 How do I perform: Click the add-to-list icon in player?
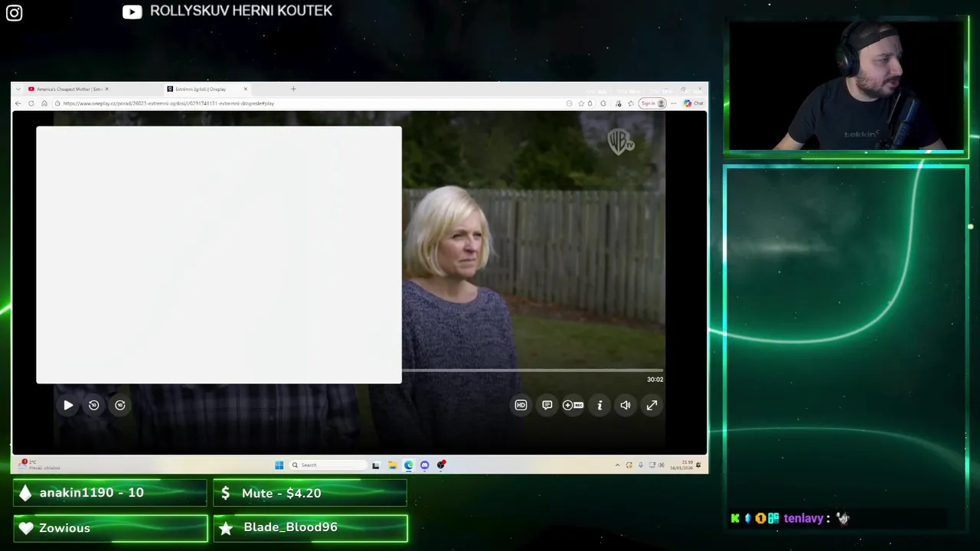point(573,406)
